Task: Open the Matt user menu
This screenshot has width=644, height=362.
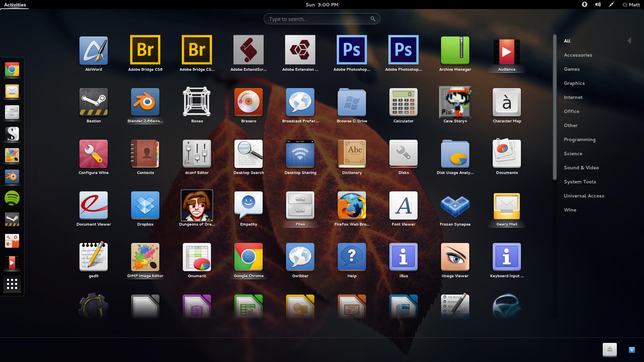Action: point(631,5)
